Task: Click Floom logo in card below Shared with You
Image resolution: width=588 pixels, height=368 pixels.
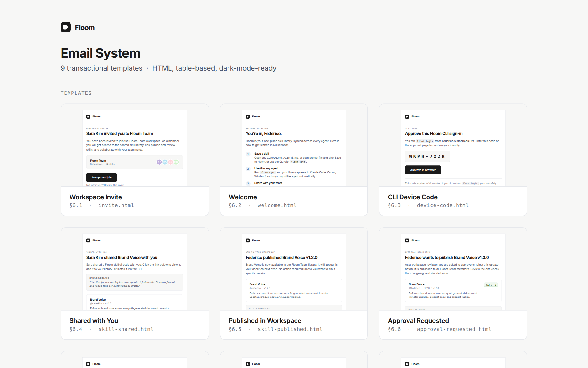Action: (88, 364)
